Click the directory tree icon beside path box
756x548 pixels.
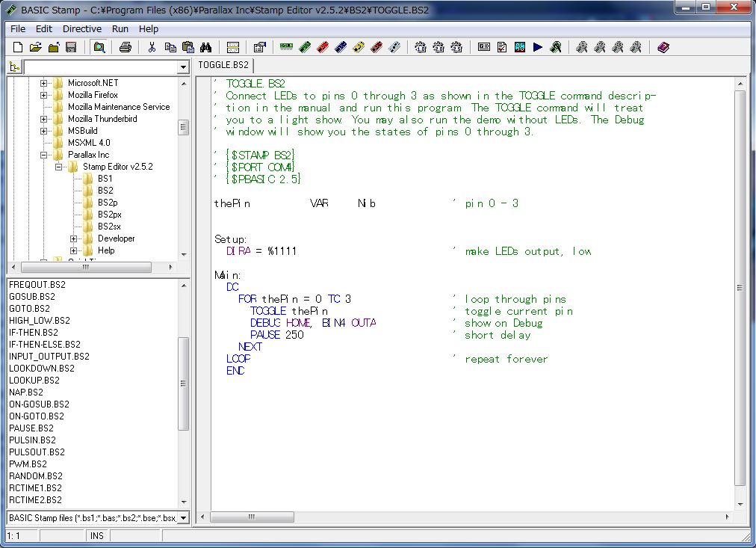coord(14,67)
